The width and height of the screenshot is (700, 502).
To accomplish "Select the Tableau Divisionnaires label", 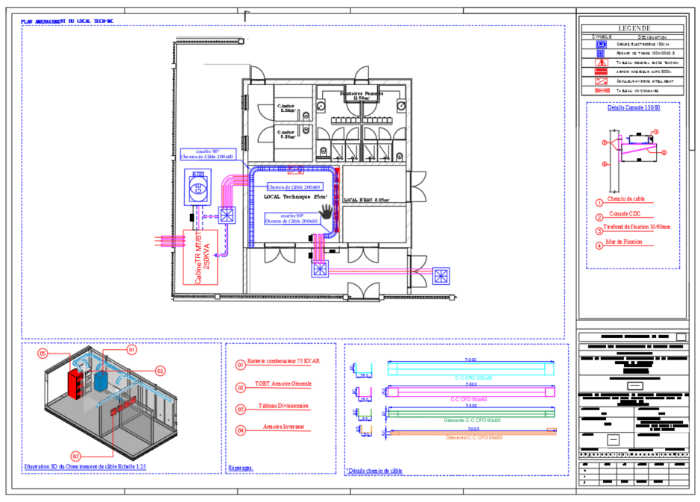I will coord(283,407).
